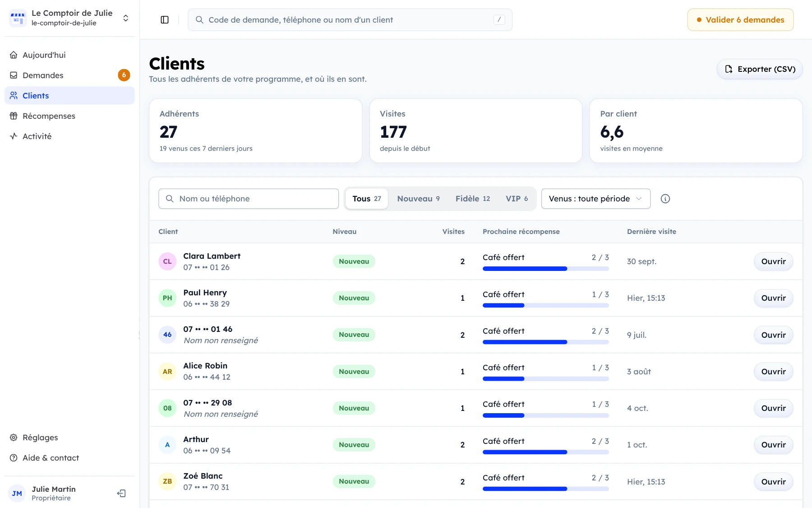Select the VIP filter tab
The height and width of the screenshot is (508, 812).
517,199
